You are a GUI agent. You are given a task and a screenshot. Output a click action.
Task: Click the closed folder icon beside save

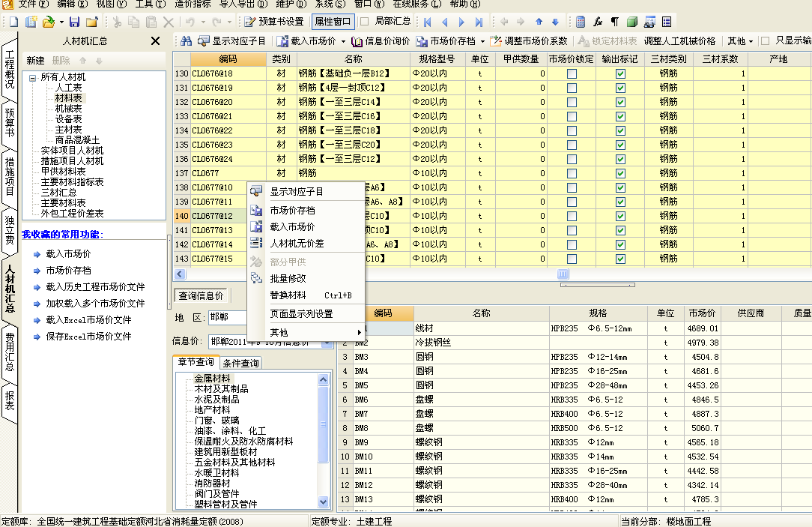92,22
